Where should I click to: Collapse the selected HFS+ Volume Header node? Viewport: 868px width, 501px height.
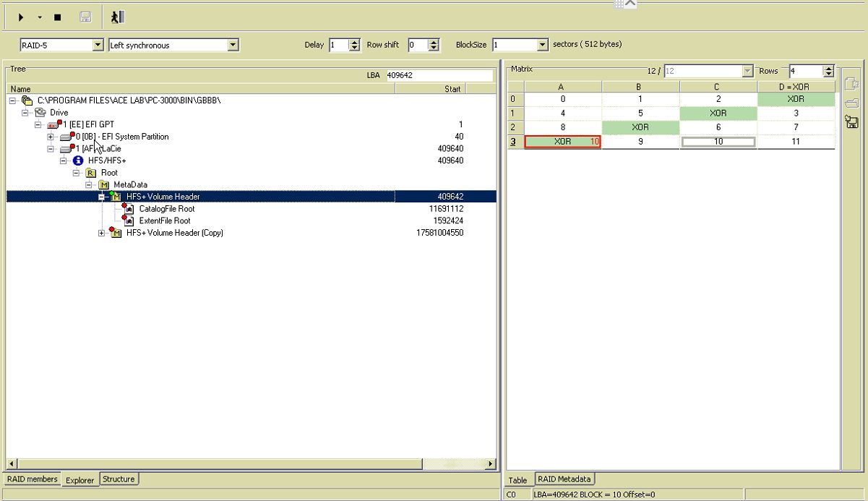[102, 197]
